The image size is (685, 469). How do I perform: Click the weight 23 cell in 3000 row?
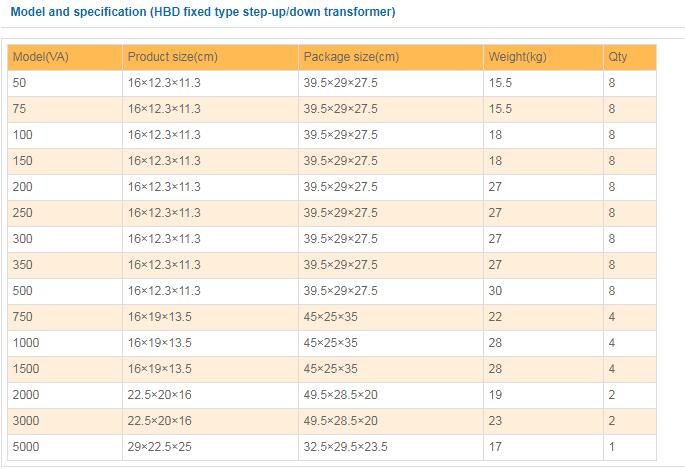[543, 421]
